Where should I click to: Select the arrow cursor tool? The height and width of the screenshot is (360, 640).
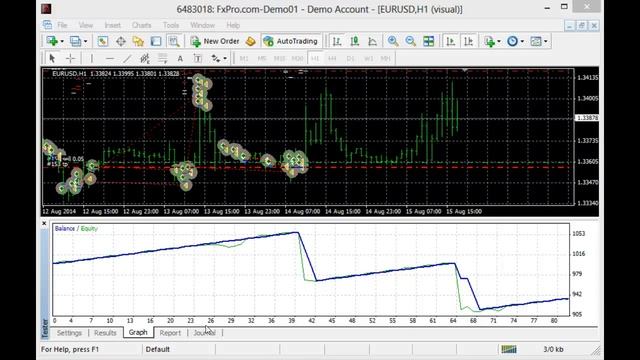(52, 58)
